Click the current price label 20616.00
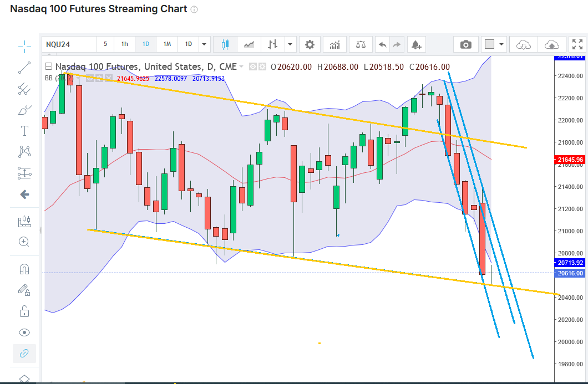The image size is (588, 384). [x=570, y=273]
